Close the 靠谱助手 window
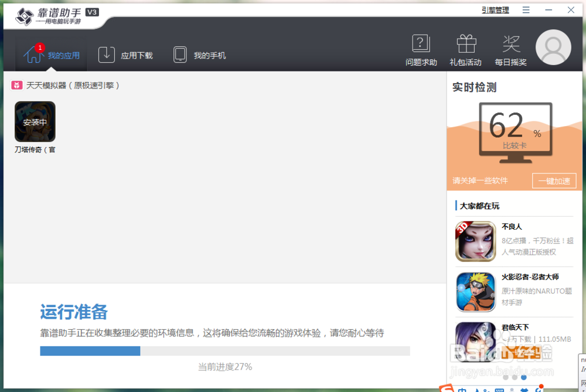This screenshot has width=586, height=392. [x=571, y=10]
